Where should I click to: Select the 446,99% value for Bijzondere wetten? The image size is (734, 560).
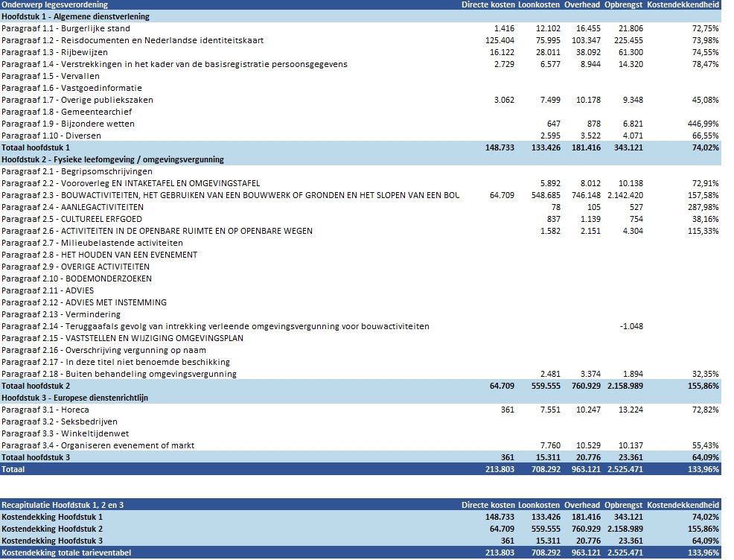(x=701, y=124)
